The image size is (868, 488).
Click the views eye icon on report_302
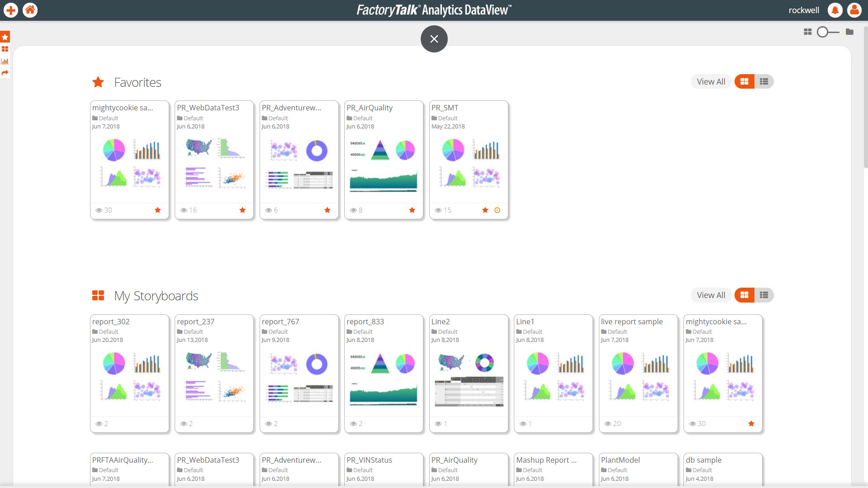[x=99, y=424]
